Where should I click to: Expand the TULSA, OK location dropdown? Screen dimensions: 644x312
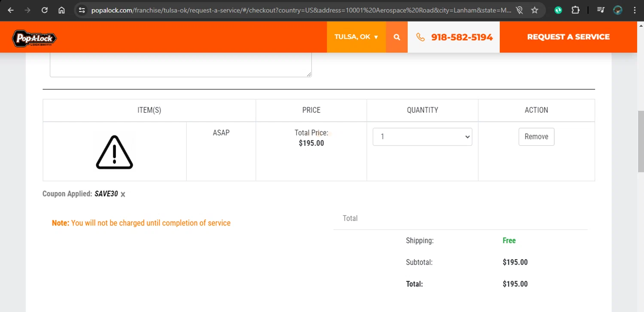[356, 37]
